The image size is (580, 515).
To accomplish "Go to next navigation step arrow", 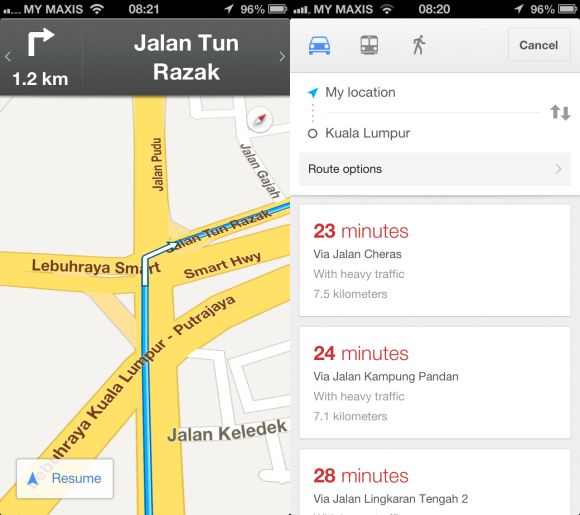I will [x=282, y=57].
